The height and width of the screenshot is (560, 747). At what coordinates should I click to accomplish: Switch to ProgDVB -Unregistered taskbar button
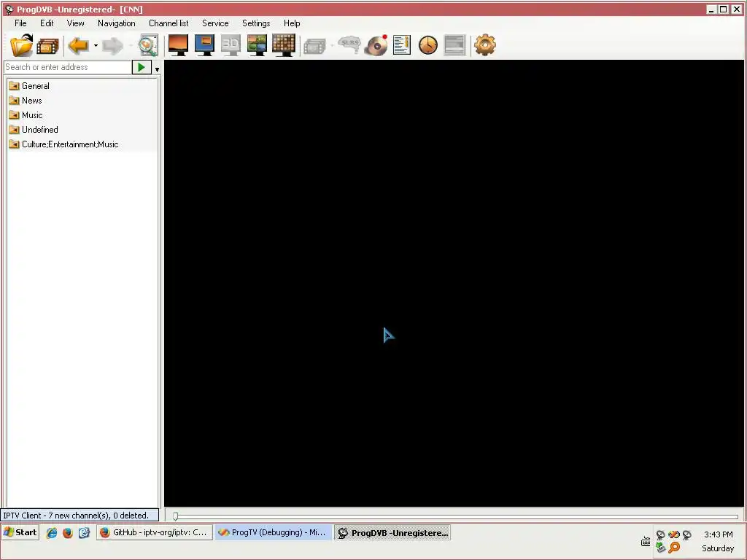(x=392, y=532)
